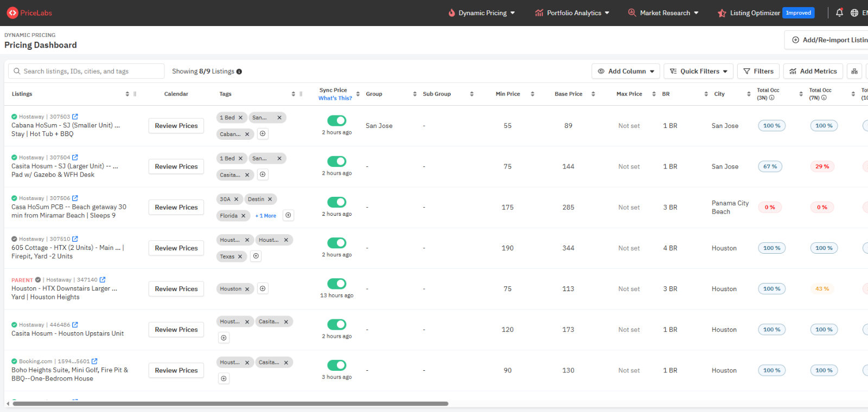This screenshot has height=412, width=868.
Task: Open external link for listing 307504
Action: coord(75,157)
